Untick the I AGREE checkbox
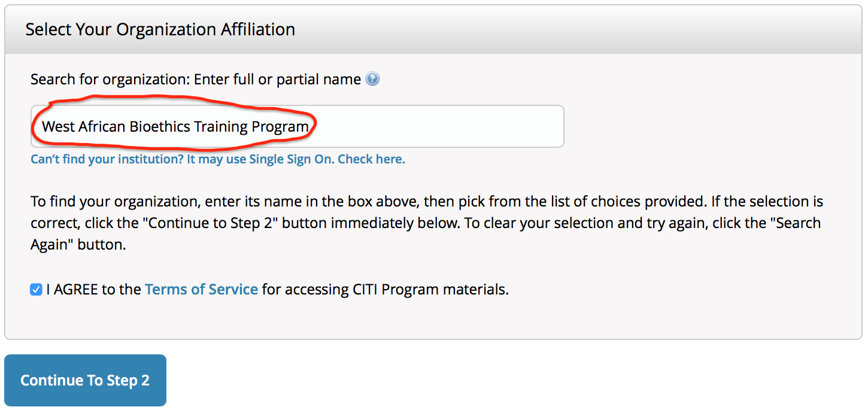The image size is (868, 413). click(x=37, y=290)
